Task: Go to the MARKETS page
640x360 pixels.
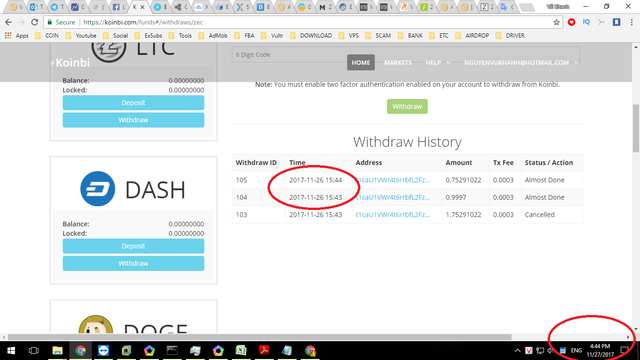Action: point(398,62)
